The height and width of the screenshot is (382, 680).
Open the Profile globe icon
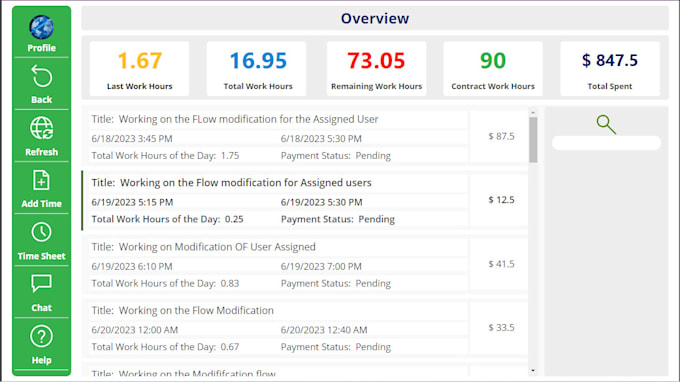pyautogui.click(x=42, y=27)
